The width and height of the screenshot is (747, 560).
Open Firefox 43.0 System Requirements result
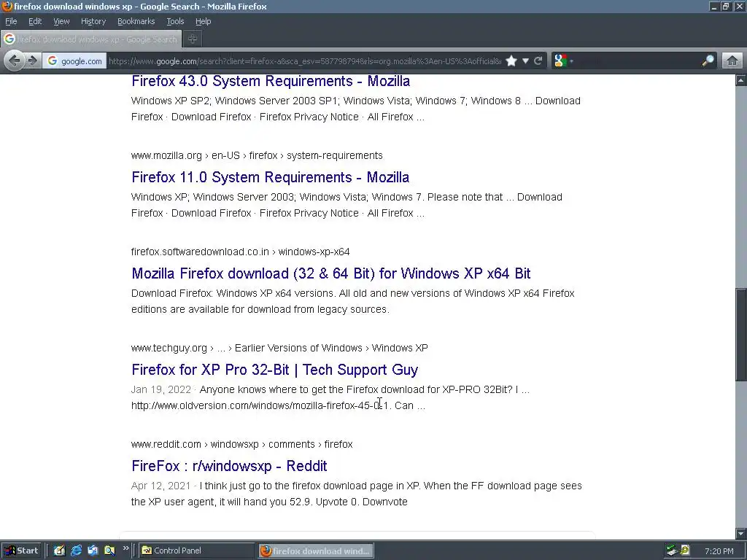click(271, 81)
